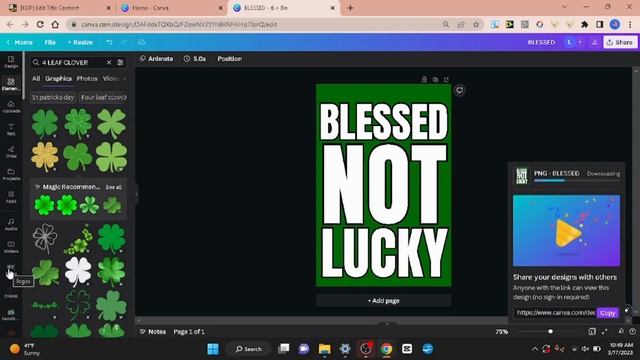Click the user avatar L in header
The height and width of the screenshot is (360, 640).
569,42
